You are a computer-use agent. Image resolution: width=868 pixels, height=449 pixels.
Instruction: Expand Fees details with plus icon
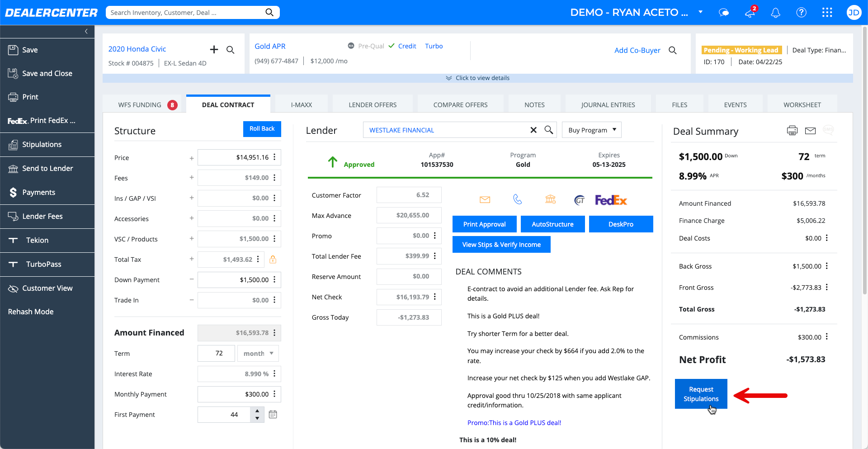pos(192,178)
